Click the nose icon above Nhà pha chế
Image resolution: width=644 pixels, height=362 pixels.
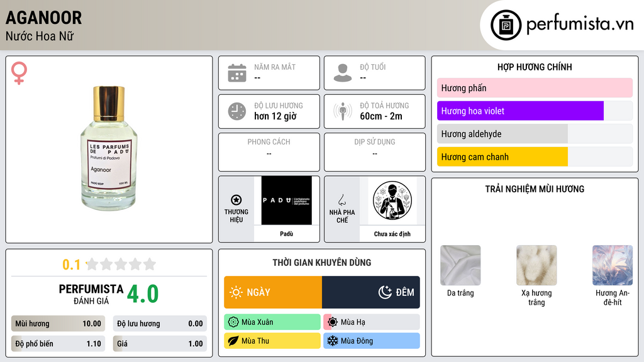pyautogui.click(x=341, y=200)
